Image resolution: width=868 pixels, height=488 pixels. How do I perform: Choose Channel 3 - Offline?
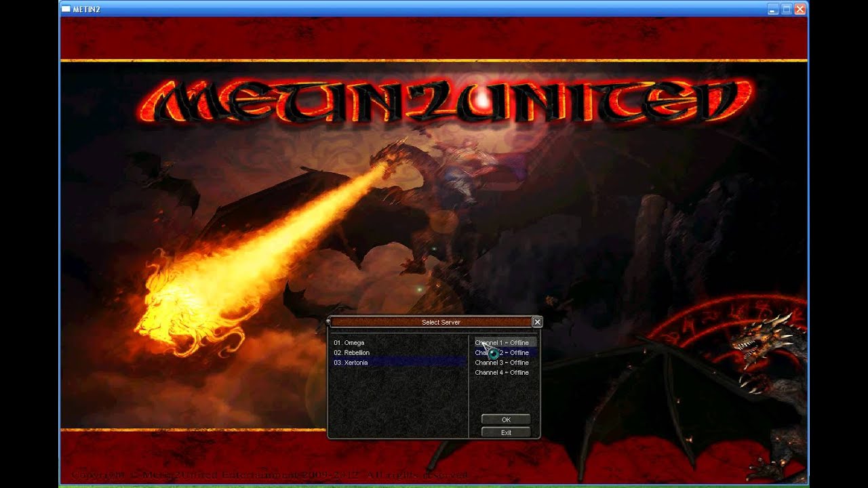coord(505,363)
